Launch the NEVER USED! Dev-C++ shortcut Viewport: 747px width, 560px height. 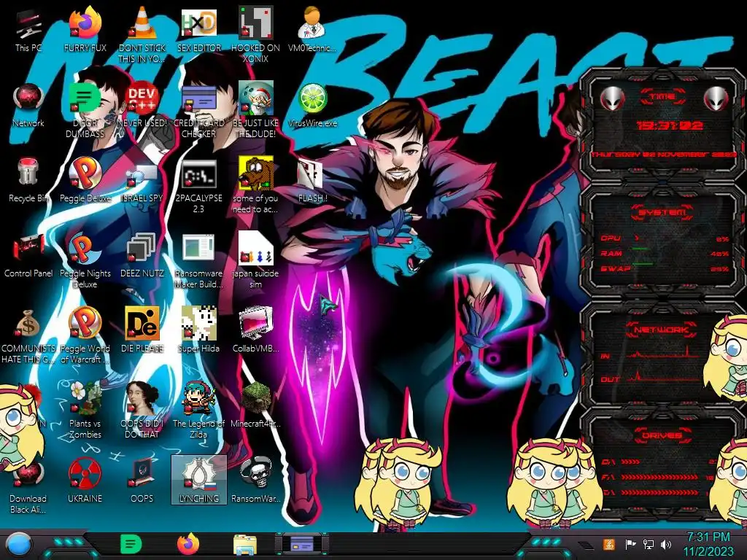tap(142, 106)
